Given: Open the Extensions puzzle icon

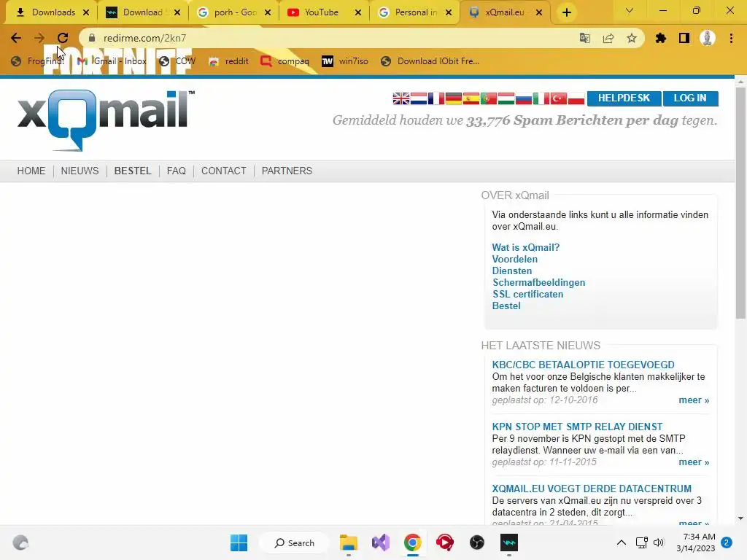Looking at the screenshot, I should coord(661,38).
